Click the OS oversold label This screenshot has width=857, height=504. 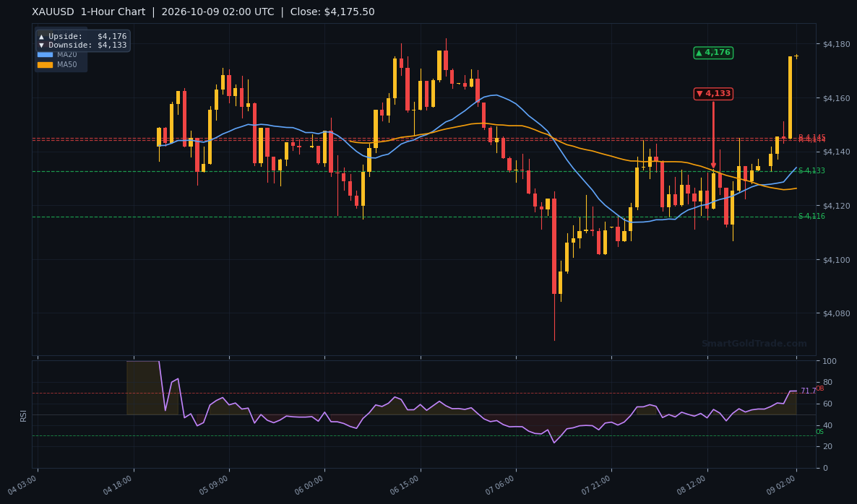[x=820, y=432]
